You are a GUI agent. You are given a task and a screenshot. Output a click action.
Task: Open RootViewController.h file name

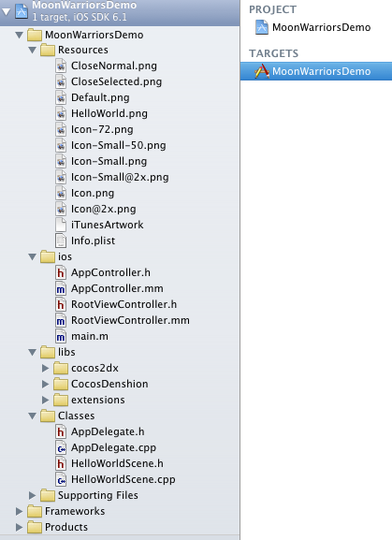tap(123, 304)
